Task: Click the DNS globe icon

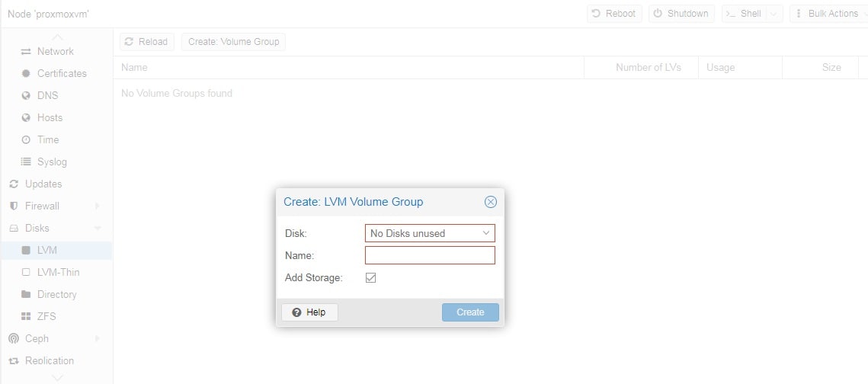Action: point(25,96)
